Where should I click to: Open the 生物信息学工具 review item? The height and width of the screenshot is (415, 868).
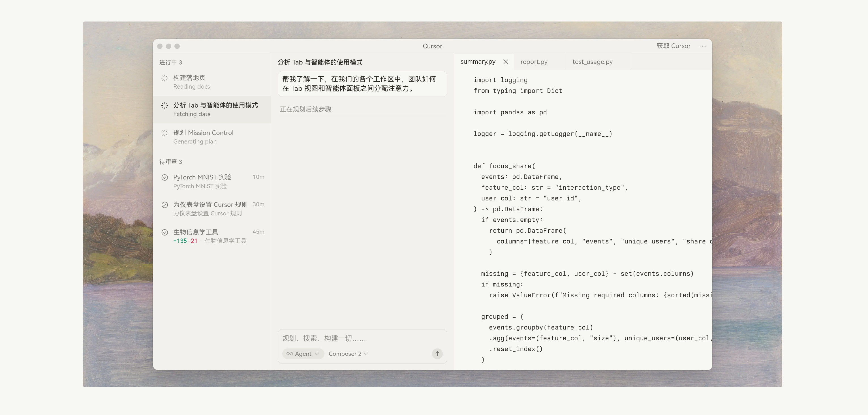coord(212,236)
